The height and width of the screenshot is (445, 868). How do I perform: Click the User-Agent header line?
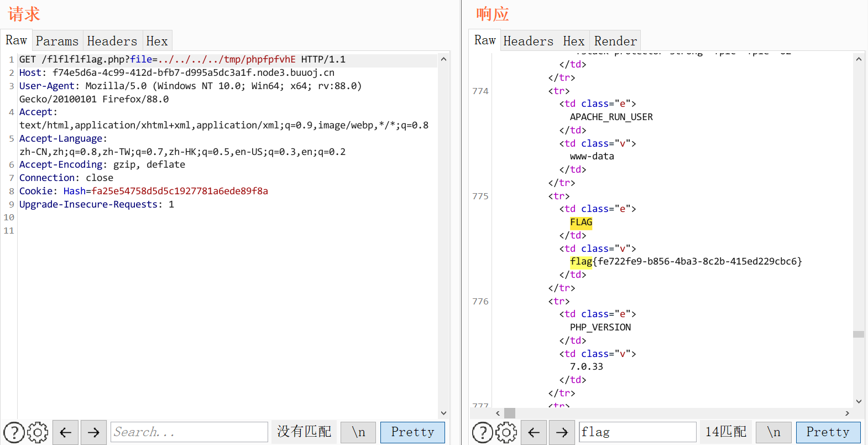click(191, 92)
